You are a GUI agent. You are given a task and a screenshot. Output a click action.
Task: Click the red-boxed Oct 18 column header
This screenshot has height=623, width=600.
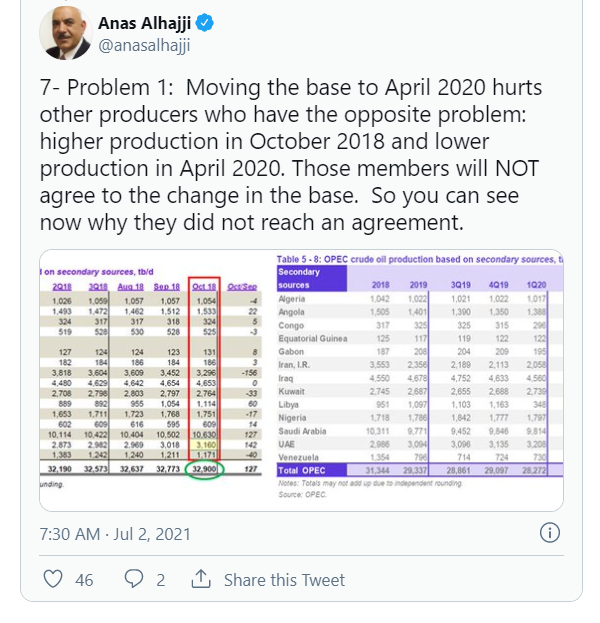(x=204, y=286)
